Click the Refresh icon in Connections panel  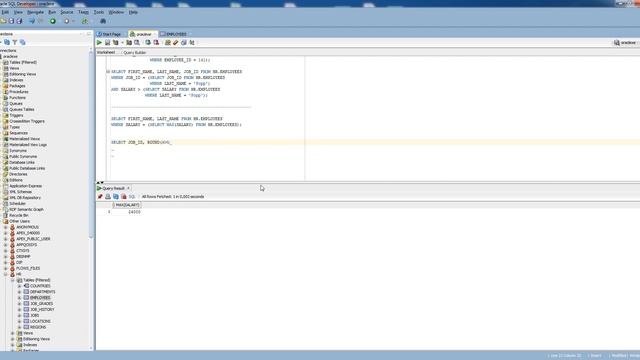pos(7,42)
